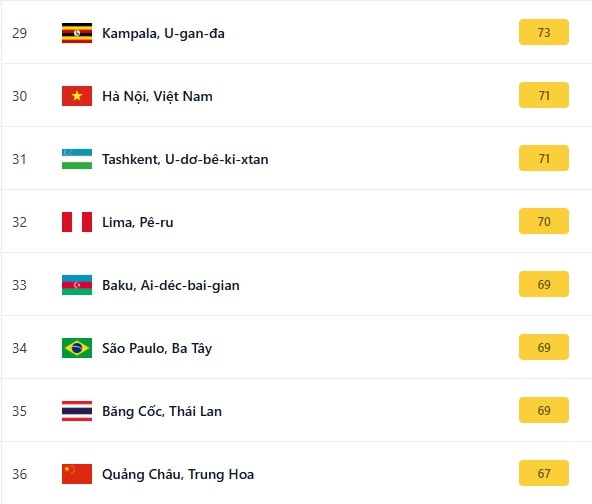
Task: Select Quảng Châu, Trung Hoa entry
Action: 178,475
